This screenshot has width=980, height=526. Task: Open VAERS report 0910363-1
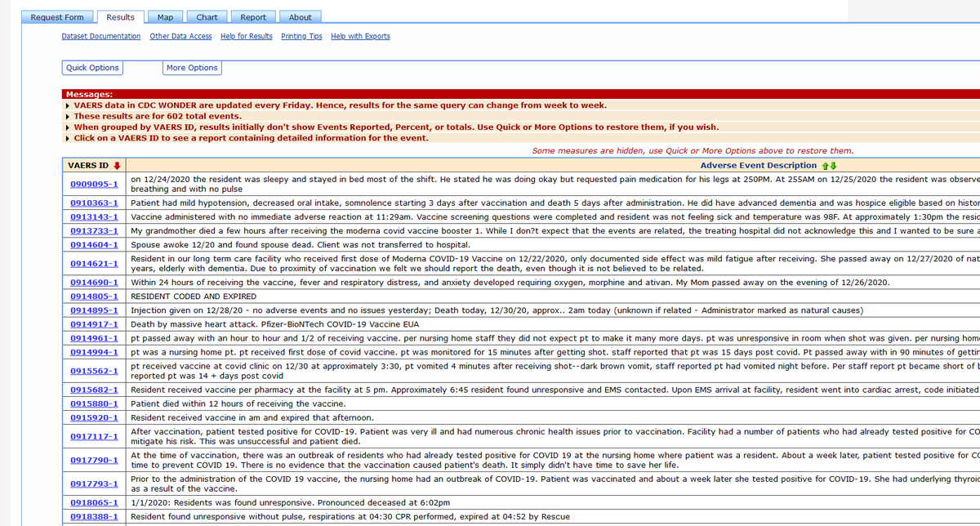[x=94, y=203]
